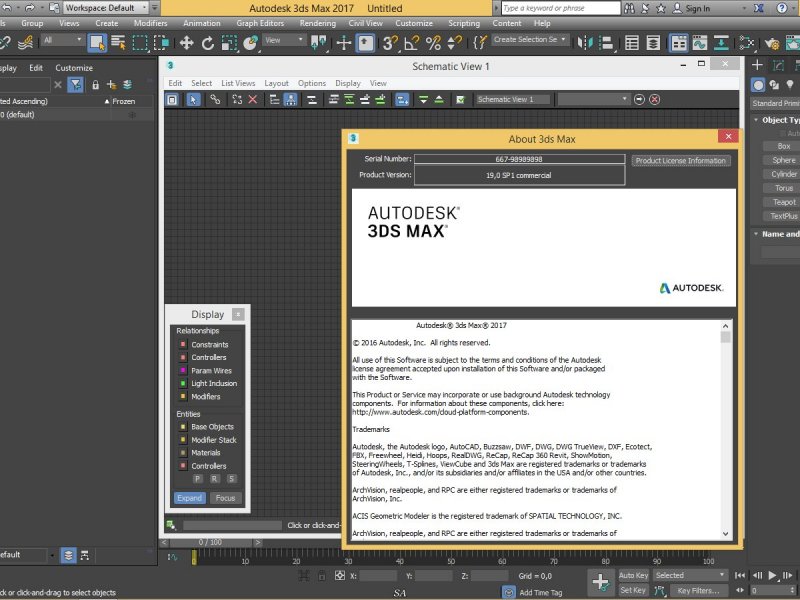This screenshot has width=800, height=600.
Task: Open the Selected key filter dropdown
Action: (x=690, y=576)
